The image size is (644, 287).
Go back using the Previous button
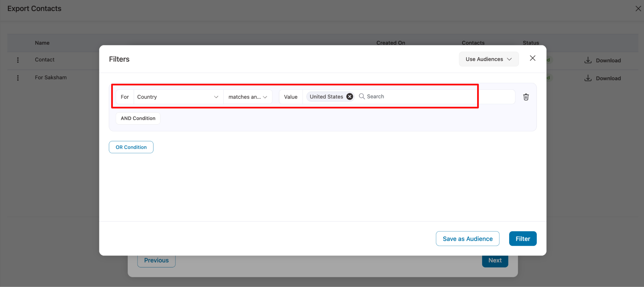coord(156,260)
